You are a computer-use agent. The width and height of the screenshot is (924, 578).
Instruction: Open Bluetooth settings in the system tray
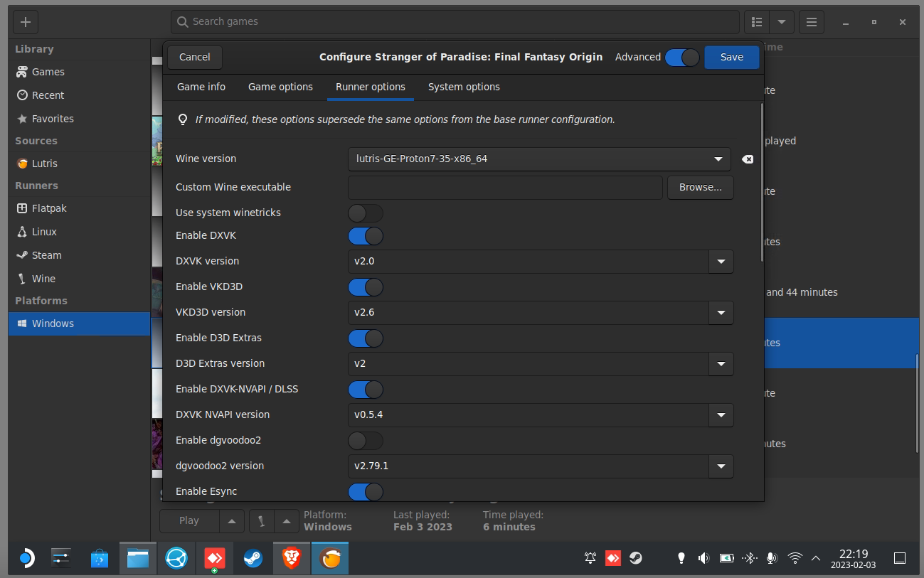(x=749, y=559)
